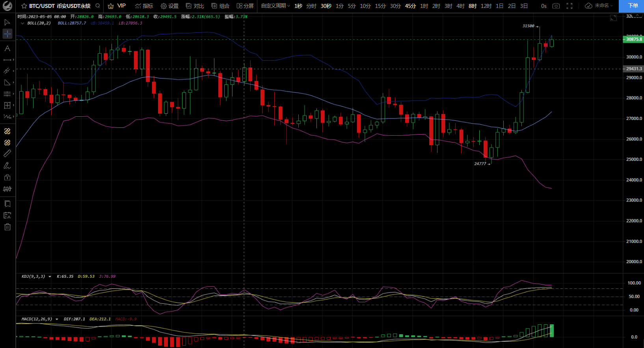Click the trash icon to delete drawings
The height and width of the screenshot is (348, 644).
7,227
